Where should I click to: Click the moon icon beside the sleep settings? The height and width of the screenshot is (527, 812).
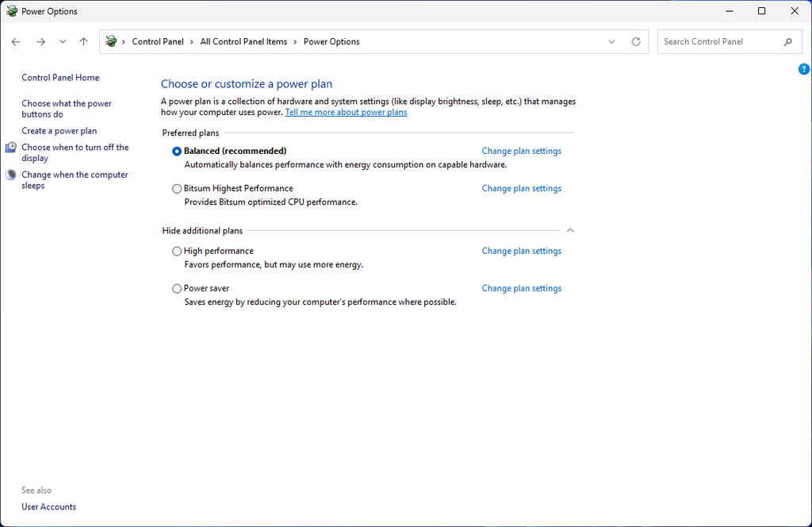click(x=11, y=175)
